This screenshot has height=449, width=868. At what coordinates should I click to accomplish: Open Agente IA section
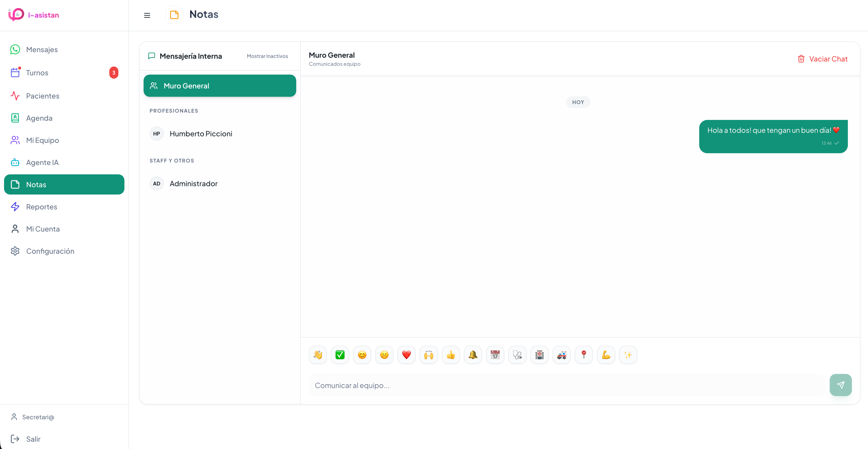pos(64,163)
